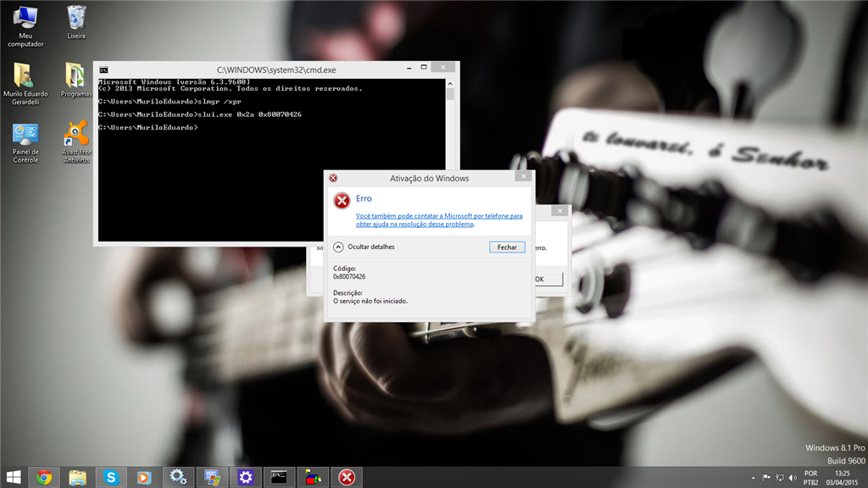Click the slmgr /xpr command line
This screenshot has height=488, width=868.
pyautogui.click(x=170, y=102)
